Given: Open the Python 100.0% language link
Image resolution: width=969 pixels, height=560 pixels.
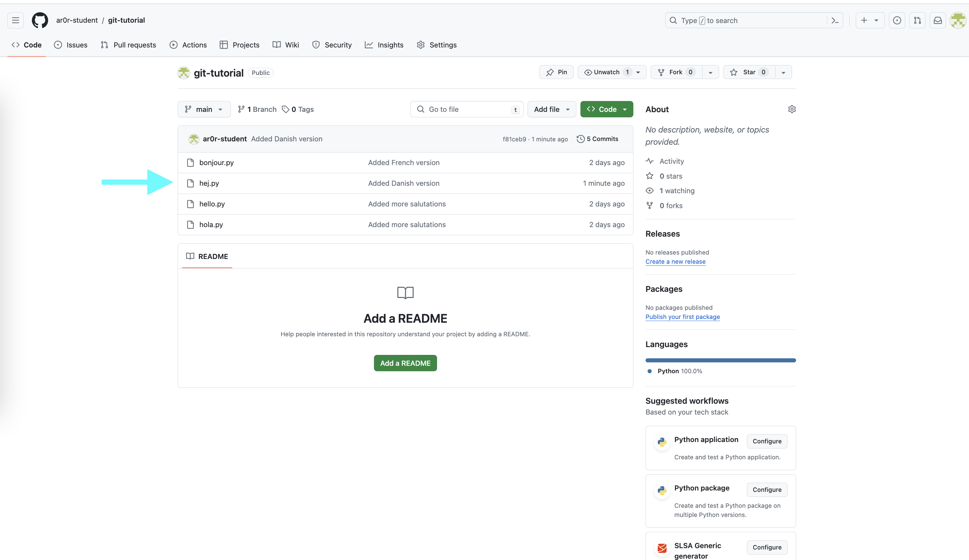Looking at the screenshot, I should [x=675, y=371].
